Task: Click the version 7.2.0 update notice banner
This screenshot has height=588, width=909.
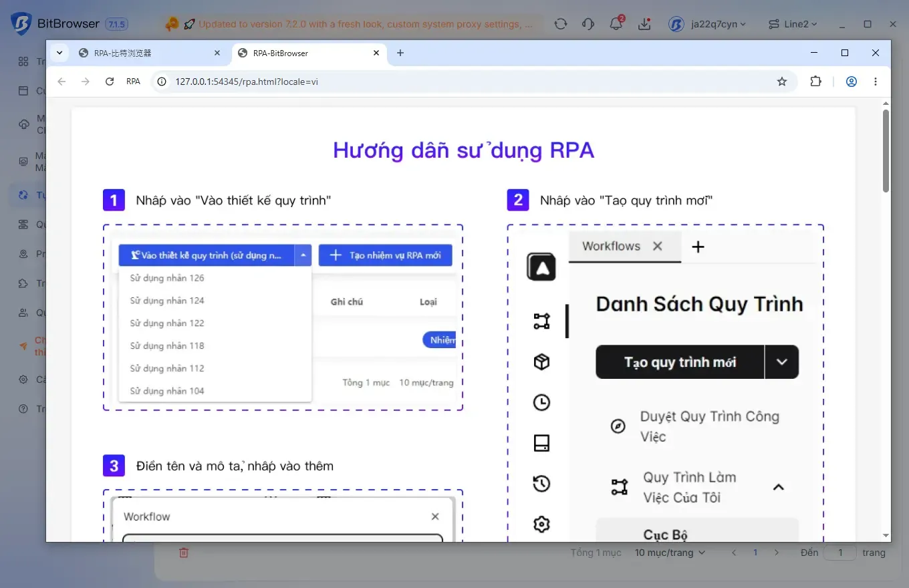Action: [x=349, y=24]
